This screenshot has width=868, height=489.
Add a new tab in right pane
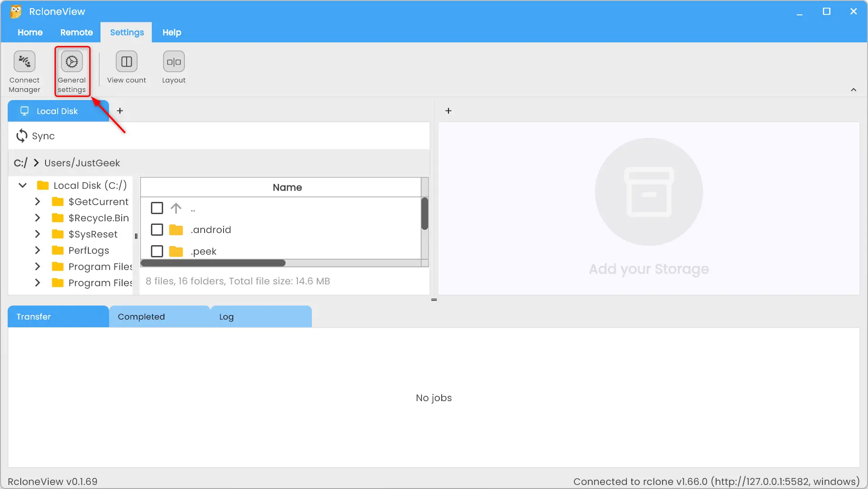click(x=448, y=111)
